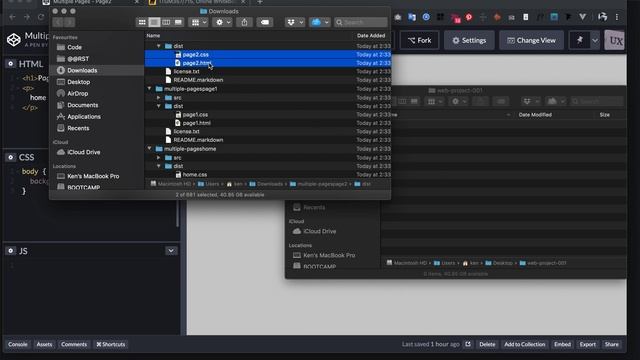Pin this pen with the pin icon
This screenshot has width=640, height=360.
(x=580, y=40)
